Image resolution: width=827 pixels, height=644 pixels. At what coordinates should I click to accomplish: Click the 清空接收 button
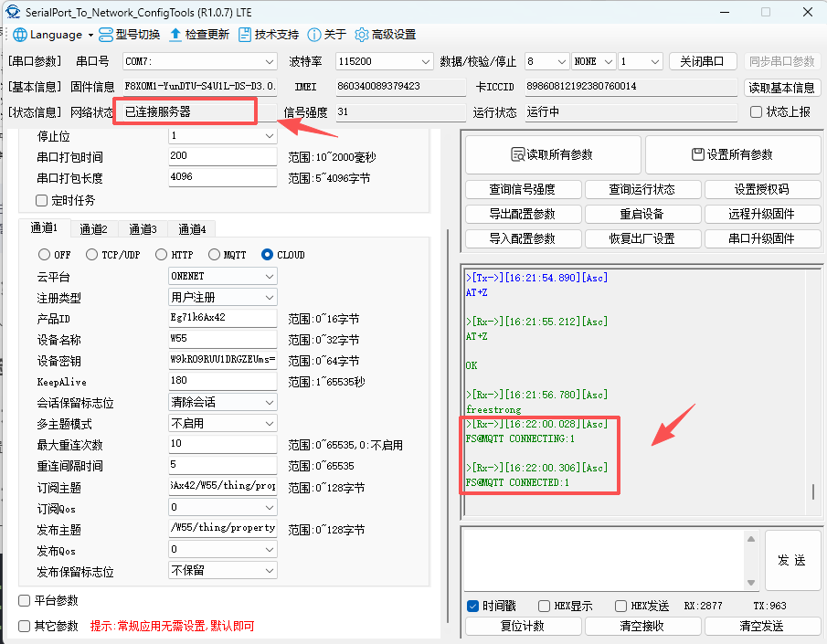pos(642,626)
